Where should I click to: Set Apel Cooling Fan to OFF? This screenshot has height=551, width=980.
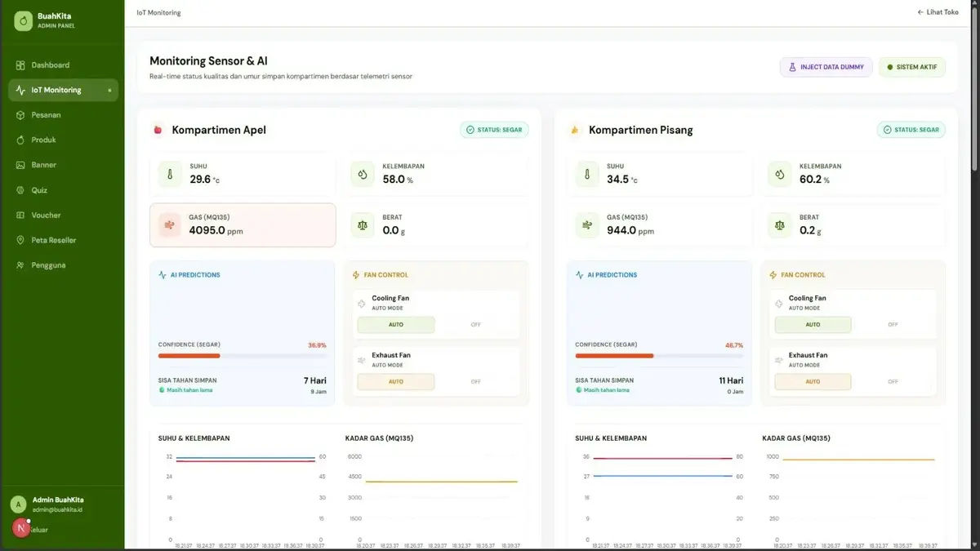click(x=475, y=325)
